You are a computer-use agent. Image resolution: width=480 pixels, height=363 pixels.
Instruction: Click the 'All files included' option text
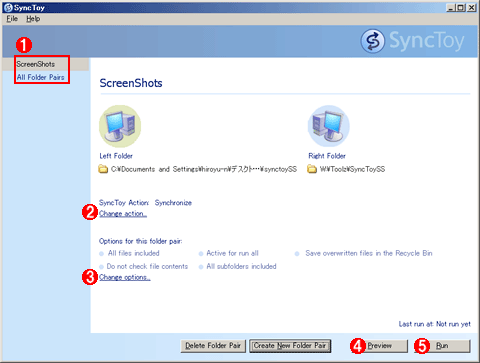coord(134,253)
